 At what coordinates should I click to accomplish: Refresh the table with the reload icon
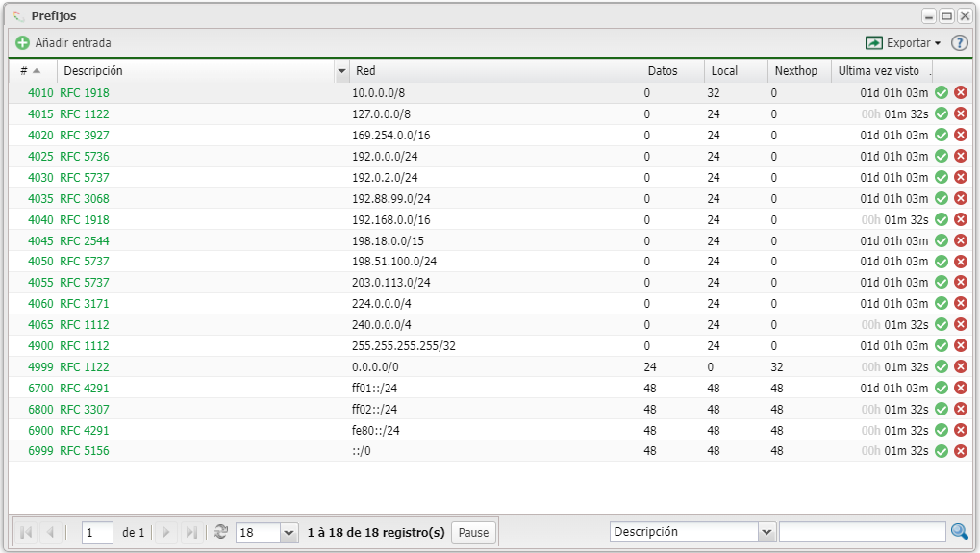[221, 532]
